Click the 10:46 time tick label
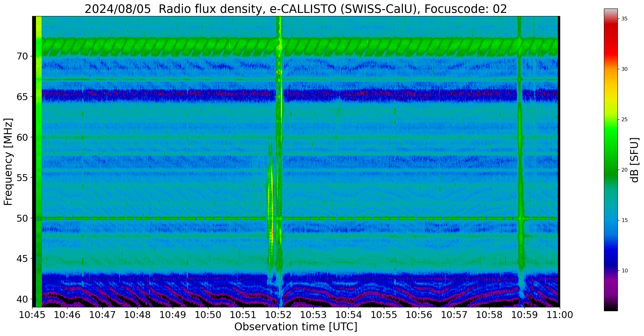This screenshot has width=644, height=336. pyautogui.click(x=67, y=315)
